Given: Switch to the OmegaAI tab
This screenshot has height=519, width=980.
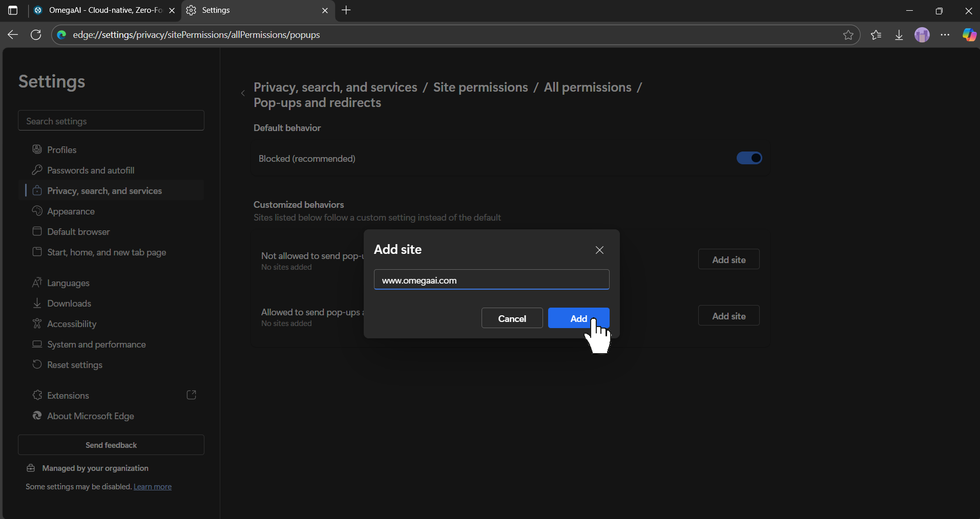Looking at the screenshot, I should [100, 10].
